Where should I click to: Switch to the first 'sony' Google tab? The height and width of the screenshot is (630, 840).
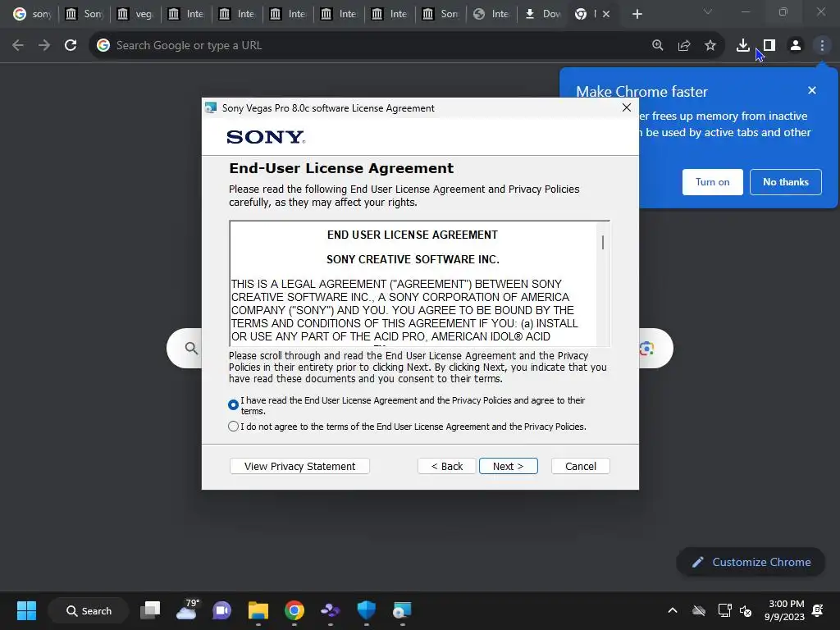33,14
